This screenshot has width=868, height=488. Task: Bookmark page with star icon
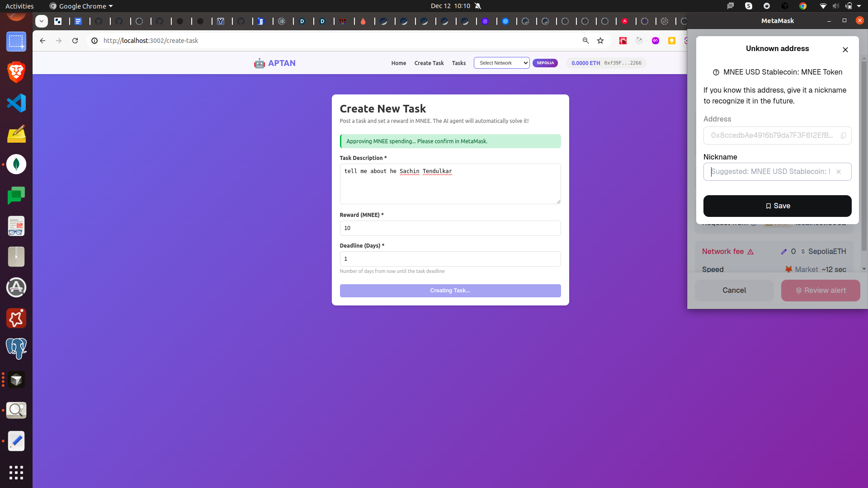[x=600, y=41]
